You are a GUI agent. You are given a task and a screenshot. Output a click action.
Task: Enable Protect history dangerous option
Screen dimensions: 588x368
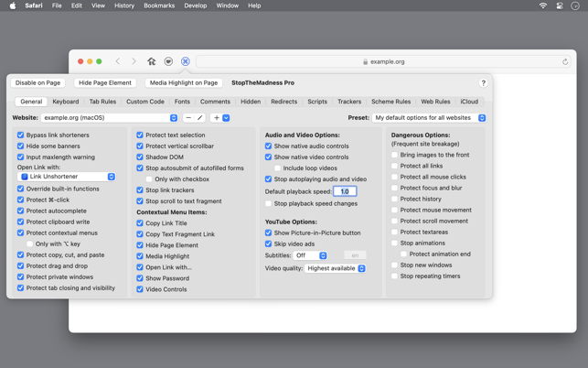click(x=394, y=199)
